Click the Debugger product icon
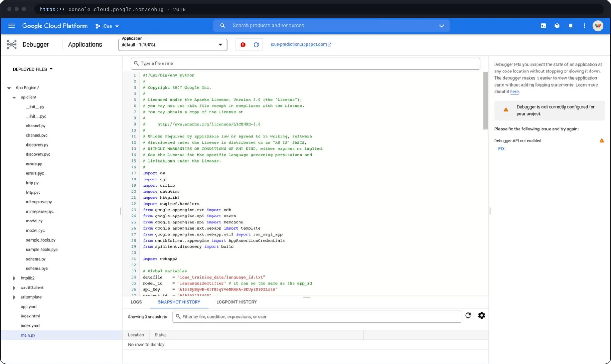 pos(12,45)
